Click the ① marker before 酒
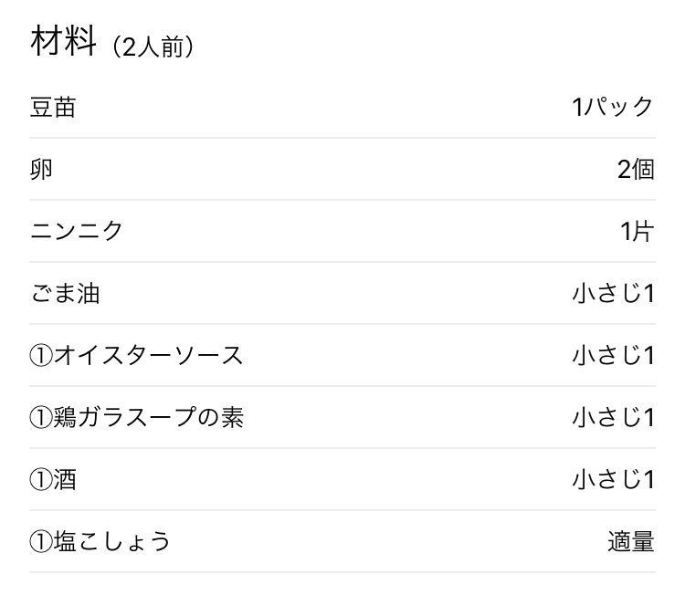The image size is (685, 616). tap(41, 479)
